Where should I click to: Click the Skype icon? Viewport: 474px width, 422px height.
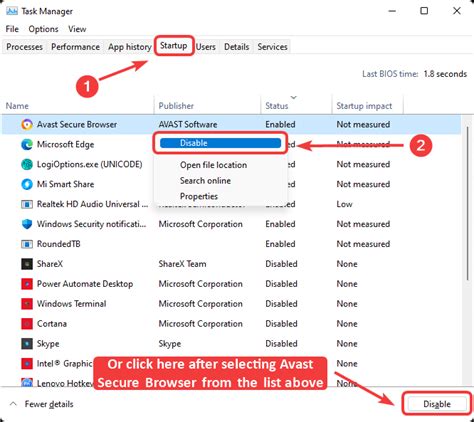pos(27,344)
